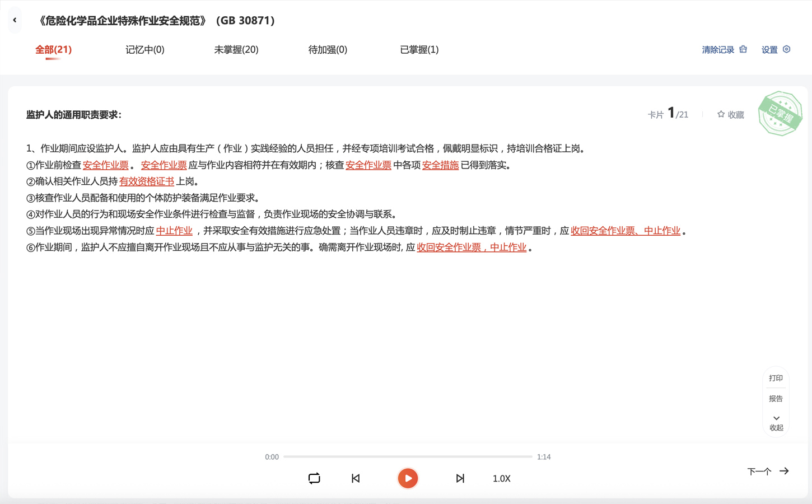Screen dimensions: 812x504
Task: Switch to the 未掌握(20) tab
Action: pyautogui.click(x=236, y=50)
